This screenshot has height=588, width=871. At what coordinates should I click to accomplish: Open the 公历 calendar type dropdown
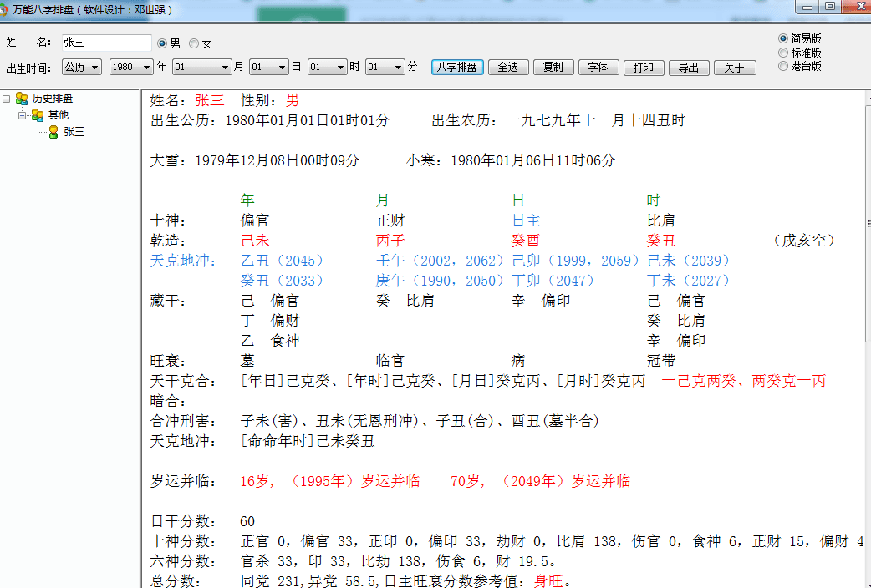pos(82,67)
